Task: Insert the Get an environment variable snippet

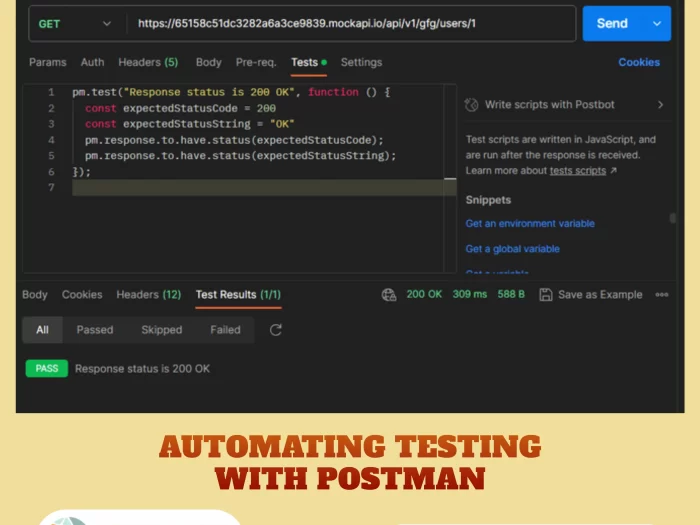Action: (x=530, y=224)
